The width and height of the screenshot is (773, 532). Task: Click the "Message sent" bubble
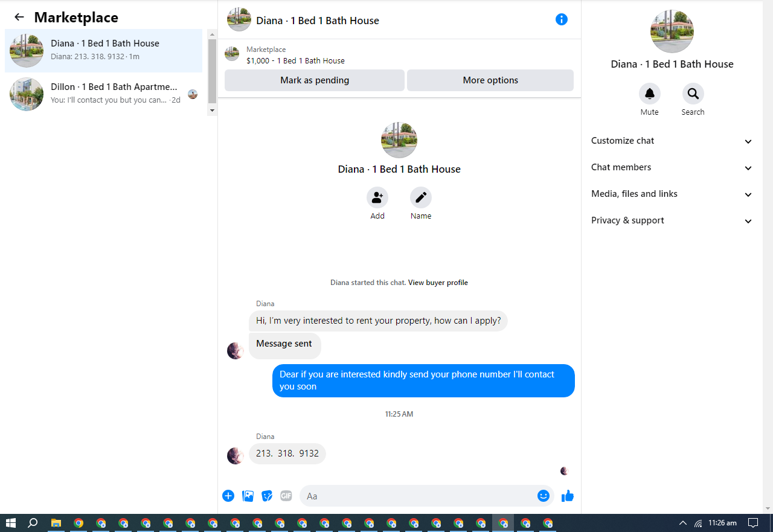(285, 346)
